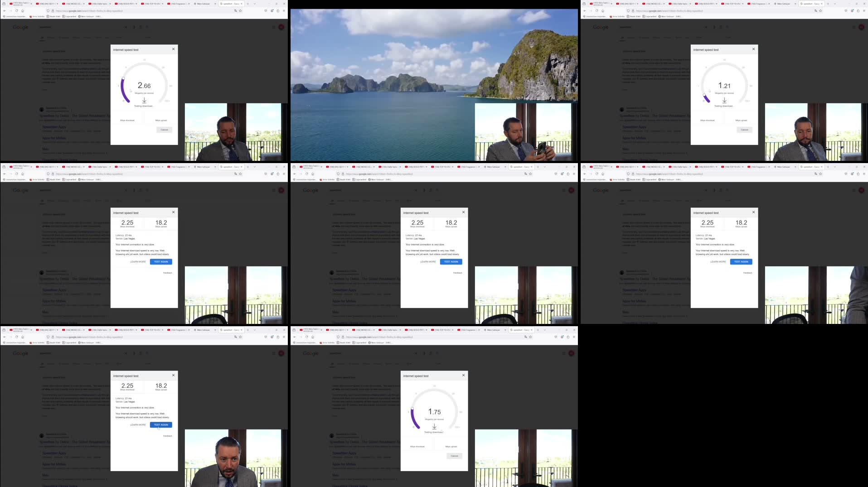Open a new tab with plus in 2.66 frame
This screenshot has width=868, height=487.
247,4
